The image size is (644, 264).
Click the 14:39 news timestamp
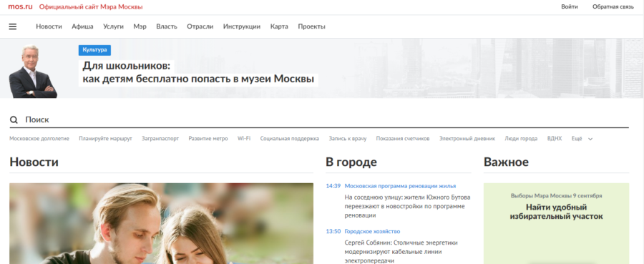pyautogui.click(x=333, y=186)
